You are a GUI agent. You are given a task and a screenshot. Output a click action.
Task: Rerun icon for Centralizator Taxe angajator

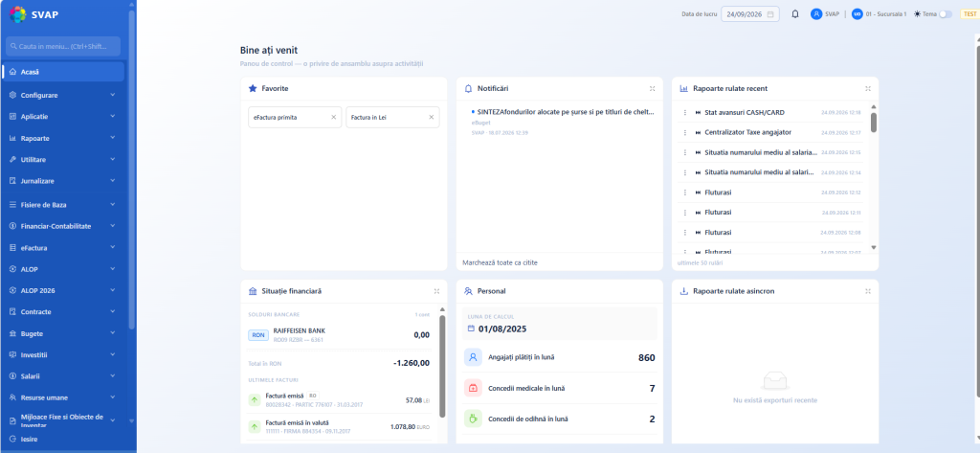(x=698, y=133)
